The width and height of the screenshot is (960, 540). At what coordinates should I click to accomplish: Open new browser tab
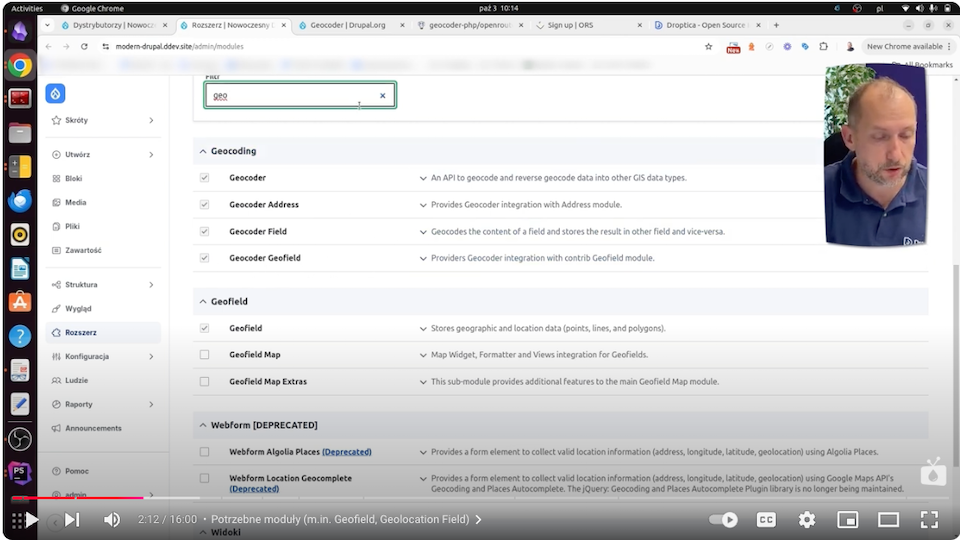776,25
